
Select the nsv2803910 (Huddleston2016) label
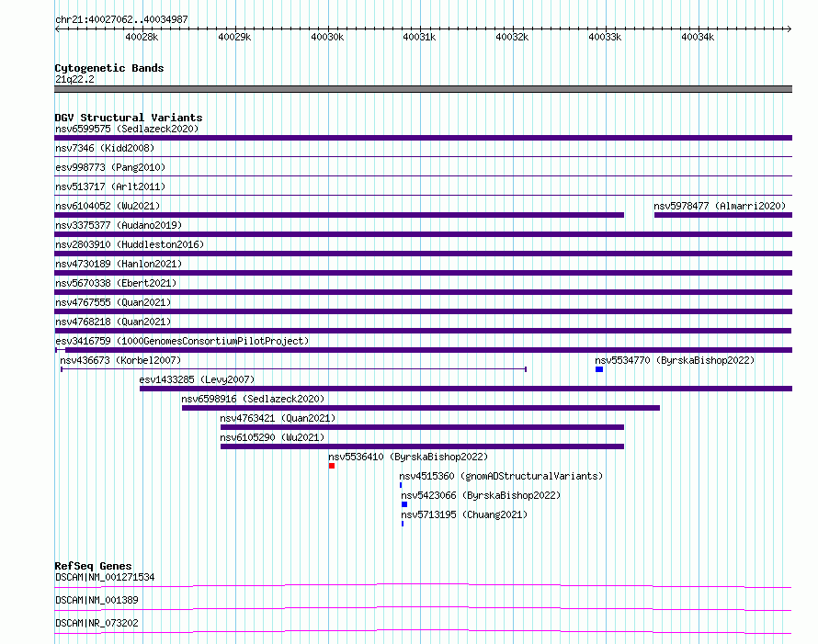[130, 244]
